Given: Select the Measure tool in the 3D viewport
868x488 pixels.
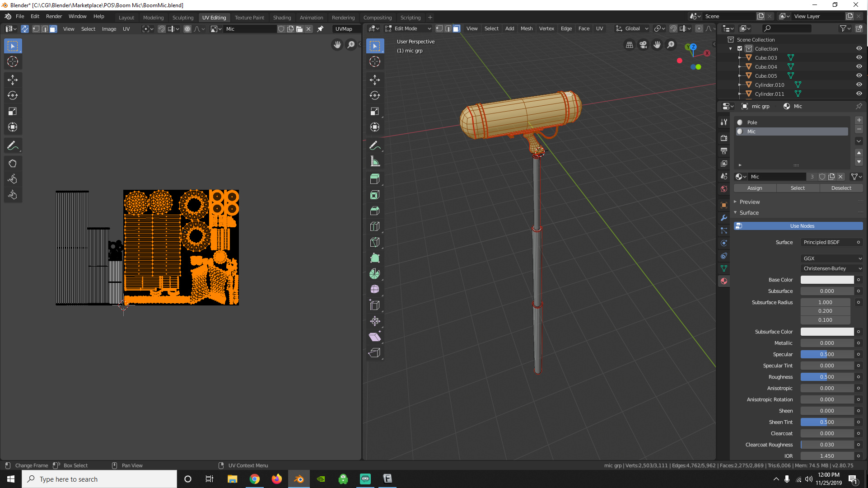Looking at the screenshot, I should click(374, 161).
